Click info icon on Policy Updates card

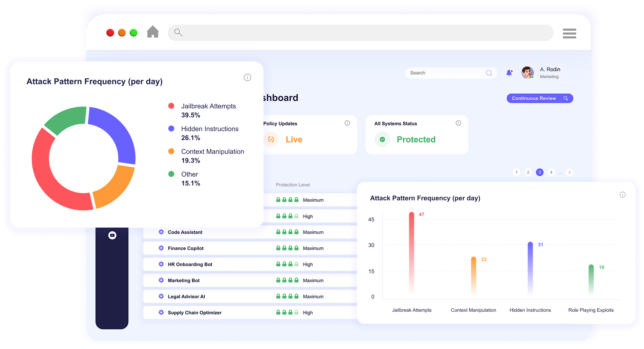coord(347,123)
